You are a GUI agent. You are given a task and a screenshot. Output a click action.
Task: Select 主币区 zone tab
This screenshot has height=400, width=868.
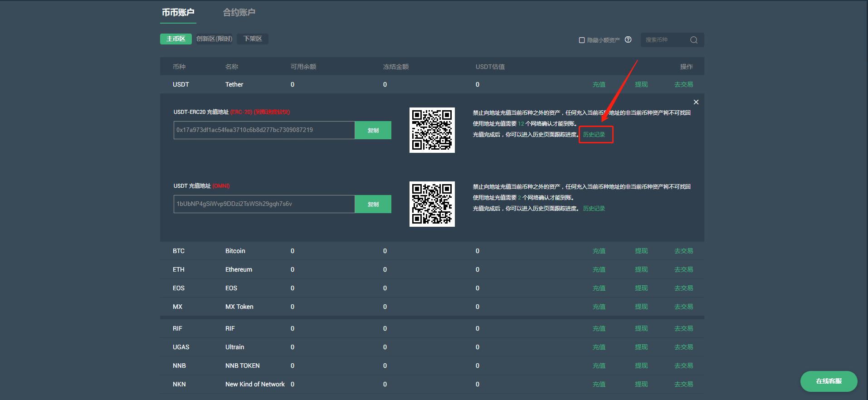176,39
